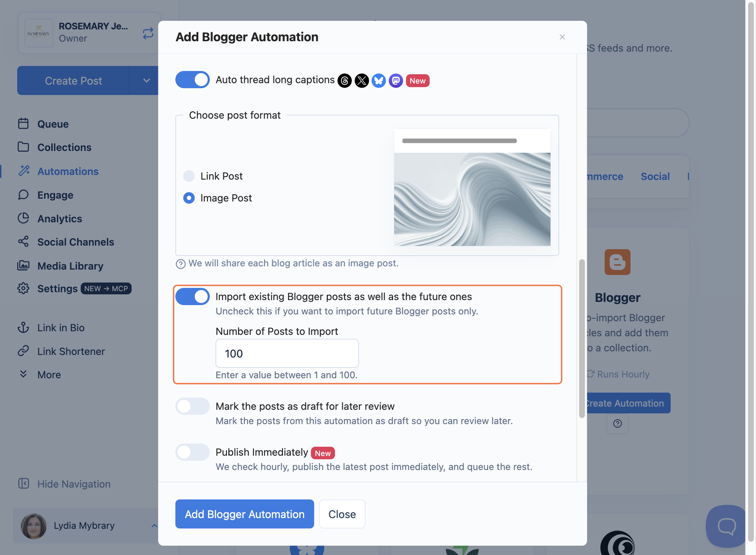Open Link Shortener
Screen dimensions: 756x555
point(71,351)
